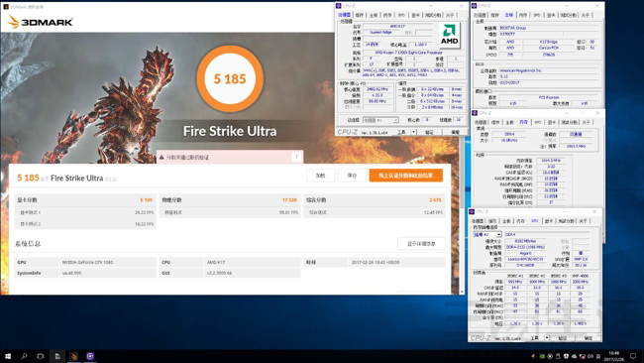Open the action center notification icon
This screenshot has height=363, width=644.
point(633,356)
